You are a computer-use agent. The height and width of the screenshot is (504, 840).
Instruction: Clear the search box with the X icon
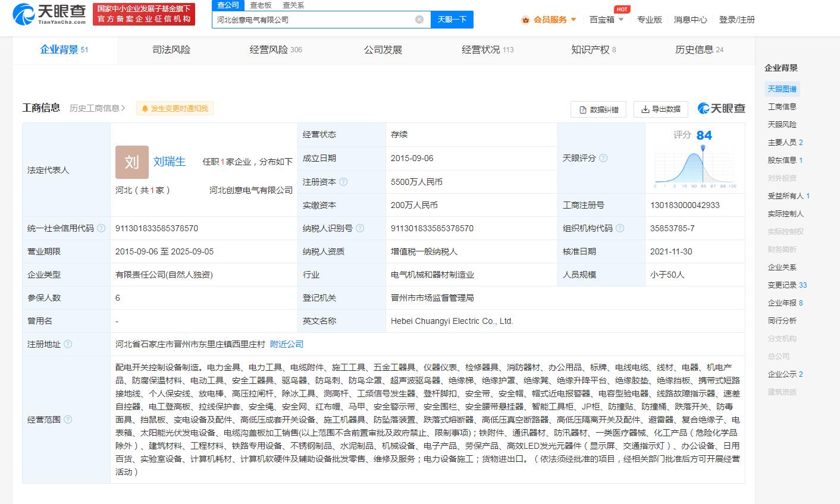pyautogui.click(x=419, y=20)
